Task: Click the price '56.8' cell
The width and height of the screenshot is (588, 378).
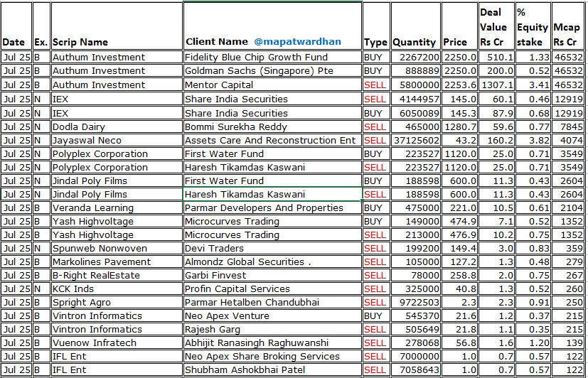Action: pos(459,342)
